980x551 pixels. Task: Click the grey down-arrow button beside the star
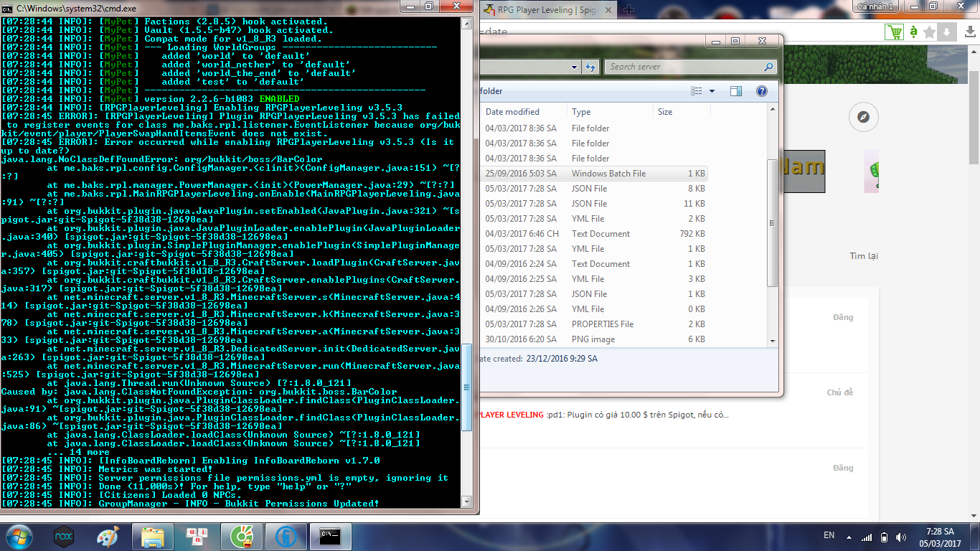click(x=947, y=32)
